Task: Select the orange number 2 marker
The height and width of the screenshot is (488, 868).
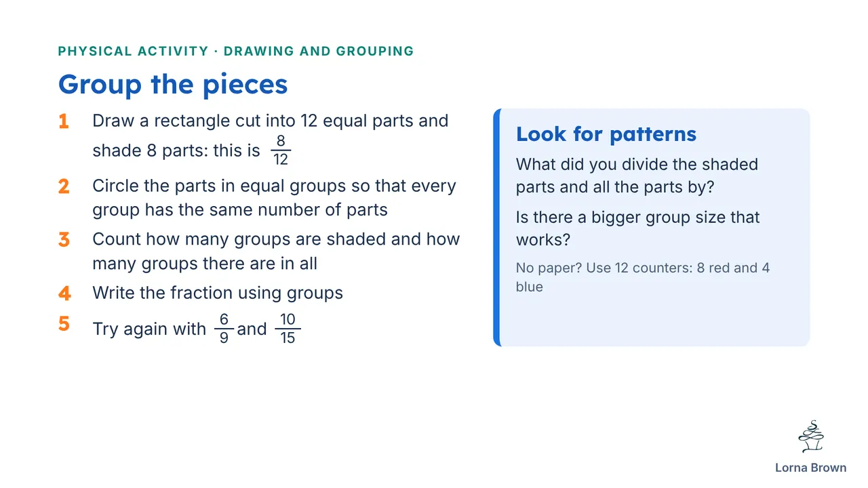Action: tap(64, 186)
